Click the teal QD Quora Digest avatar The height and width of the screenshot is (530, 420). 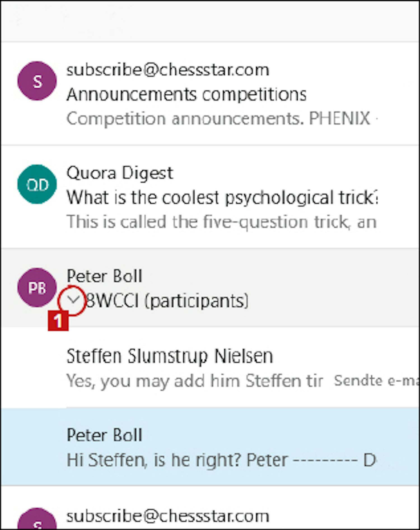[37, 184]
